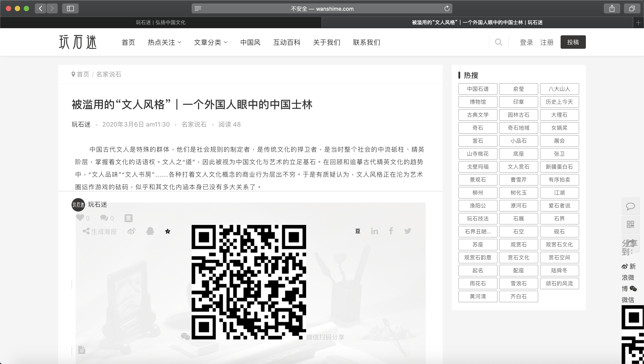This screenshot has height=364, width=644.
Task: Go back with Safari's back arrow
Action: coord(40,8)
